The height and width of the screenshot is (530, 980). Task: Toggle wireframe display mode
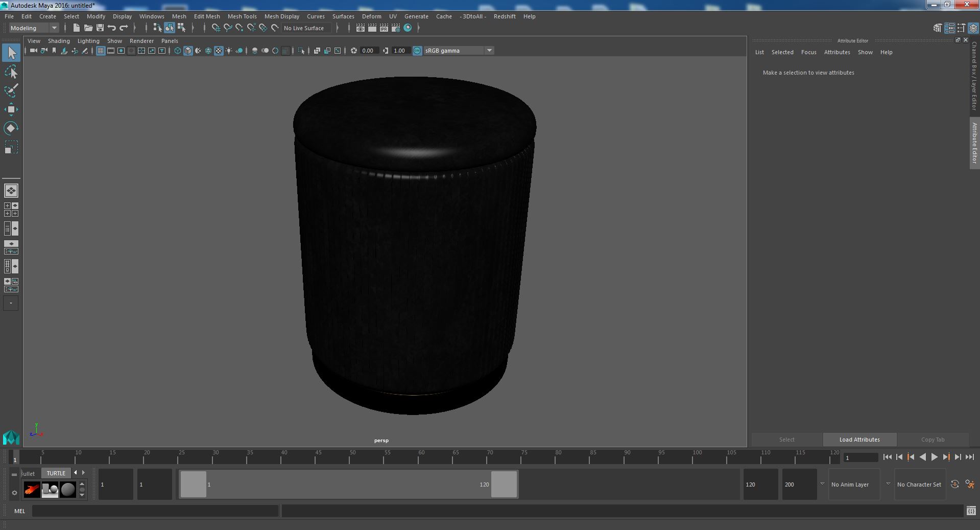click(178, 51)
